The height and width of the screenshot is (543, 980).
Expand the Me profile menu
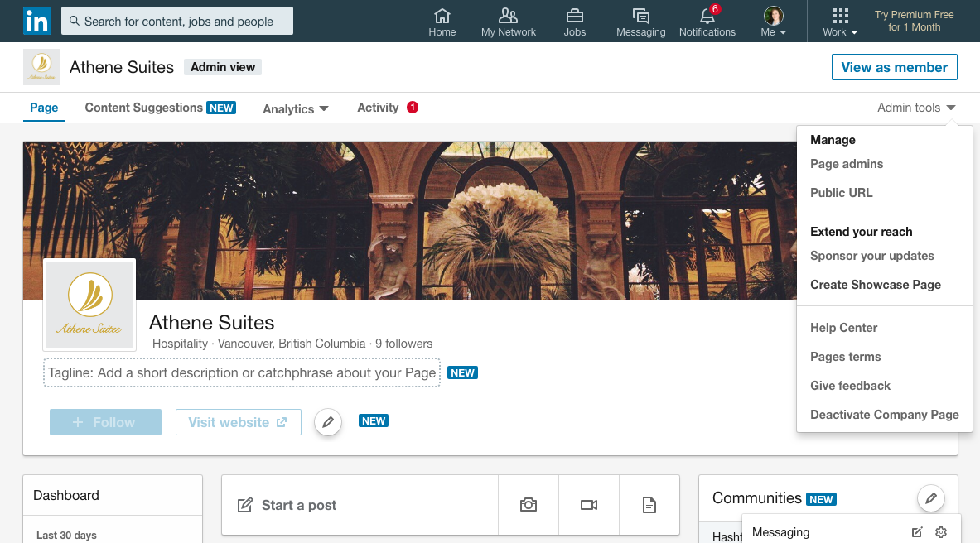(773, 22)
